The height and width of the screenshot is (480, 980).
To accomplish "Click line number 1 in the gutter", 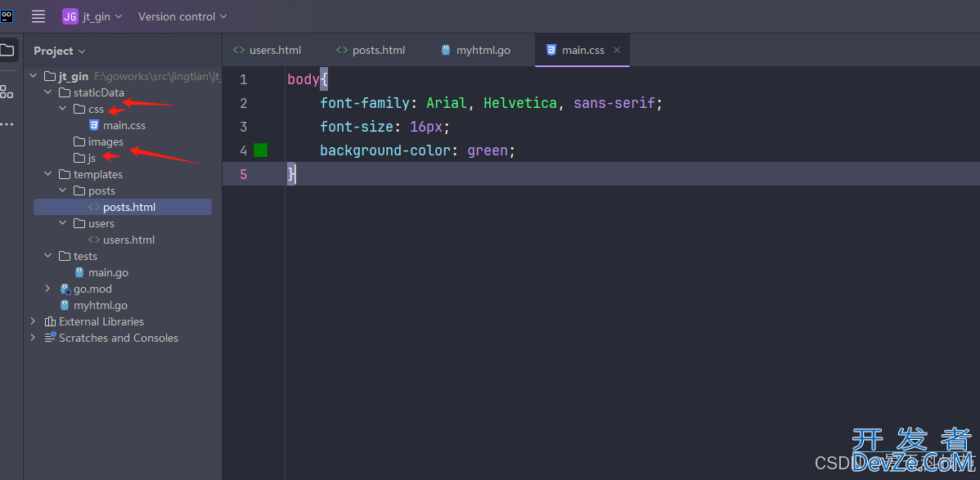I will point(243,79).
